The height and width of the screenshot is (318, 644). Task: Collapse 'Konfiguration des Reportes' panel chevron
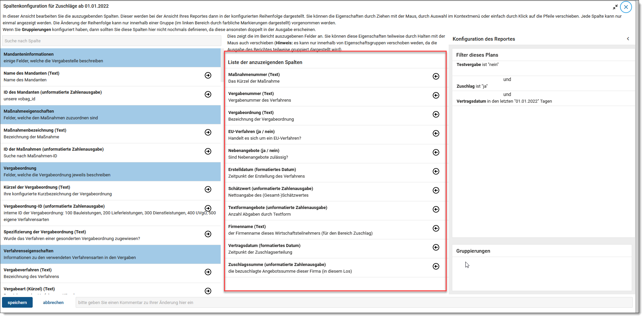tap(628, 39)
